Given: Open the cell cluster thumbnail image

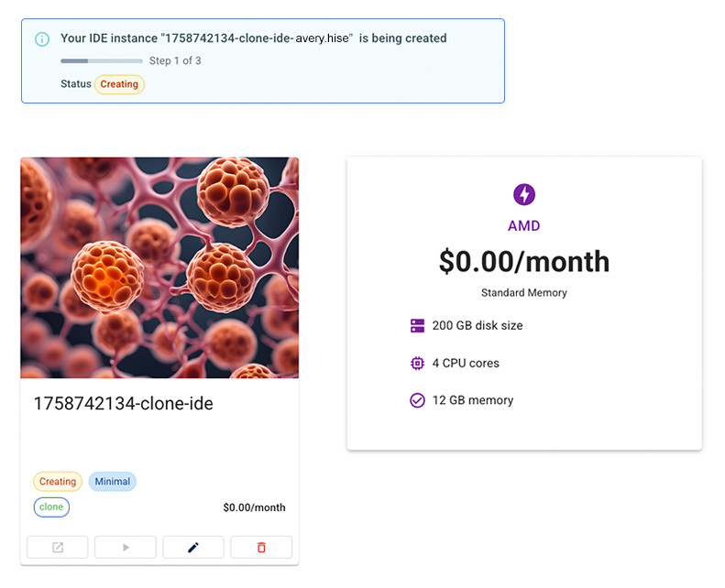Looking at the screenshot, I should 159,267.
